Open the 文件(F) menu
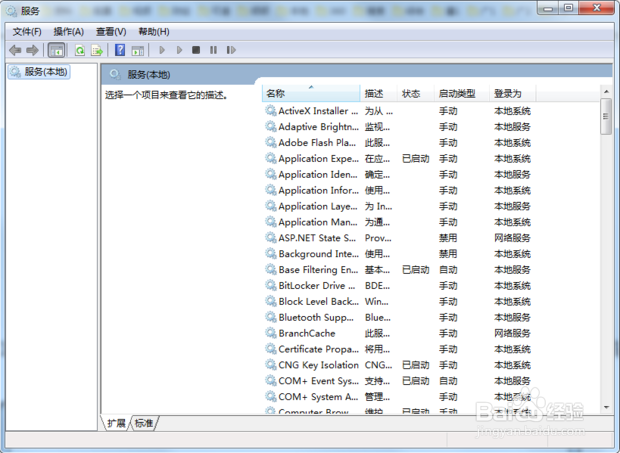This screenshot has width=620, height=453. click(x=27, y=32)
